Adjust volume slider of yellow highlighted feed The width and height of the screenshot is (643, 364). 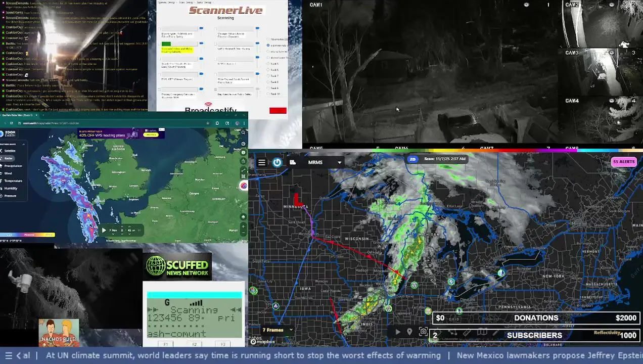point(201,43)
